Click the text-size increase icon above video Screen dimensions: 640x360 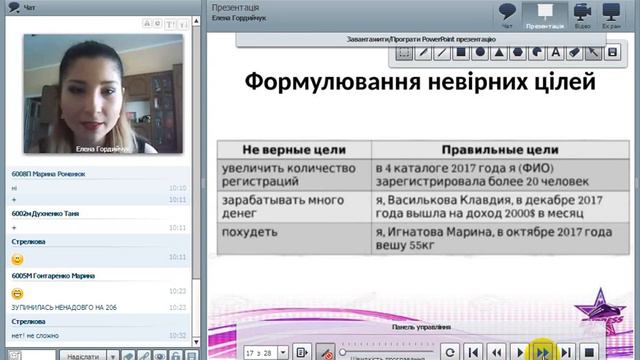(170, 24)
